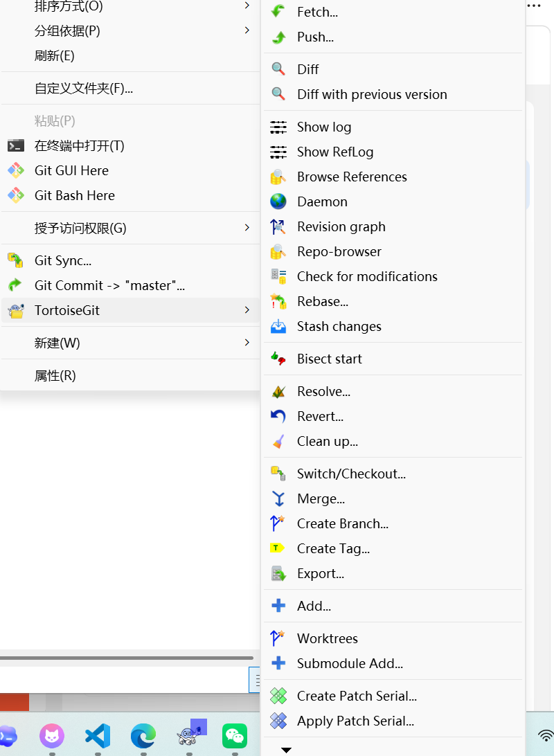This screenshot has height=756, width=554.
Task: Expand the 排序方式(O) submenu arrow
Action: (x=247, y=6)
